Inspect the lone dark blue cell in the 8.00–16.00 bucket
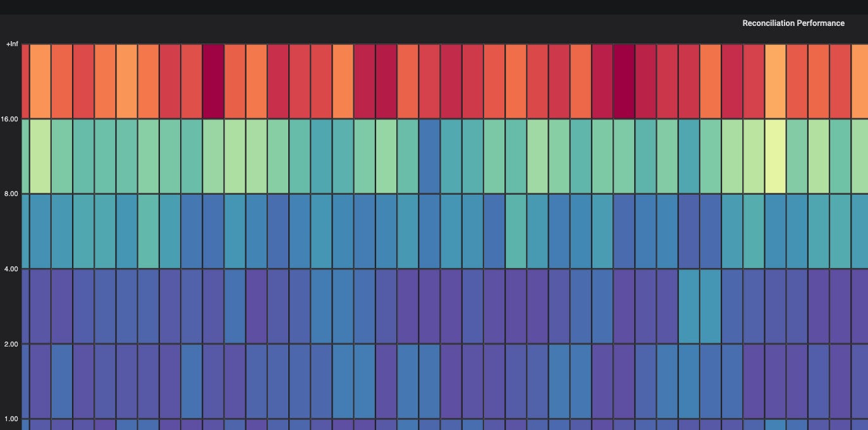 point(429,156)
